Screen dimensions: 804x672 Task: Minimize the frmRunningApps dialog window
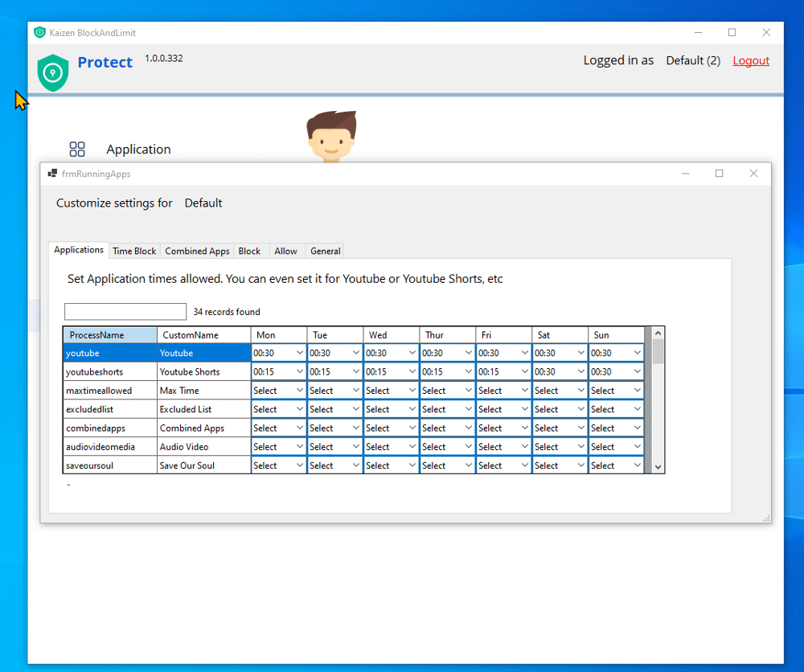pyautogui.click(x=686, y=174)
